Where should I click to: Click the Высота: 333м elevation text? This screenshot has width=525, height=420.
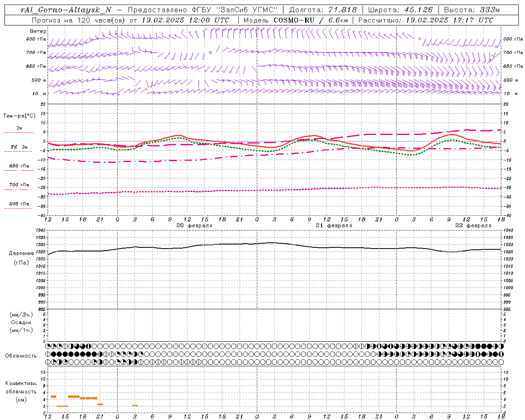(x=472, y=10)
